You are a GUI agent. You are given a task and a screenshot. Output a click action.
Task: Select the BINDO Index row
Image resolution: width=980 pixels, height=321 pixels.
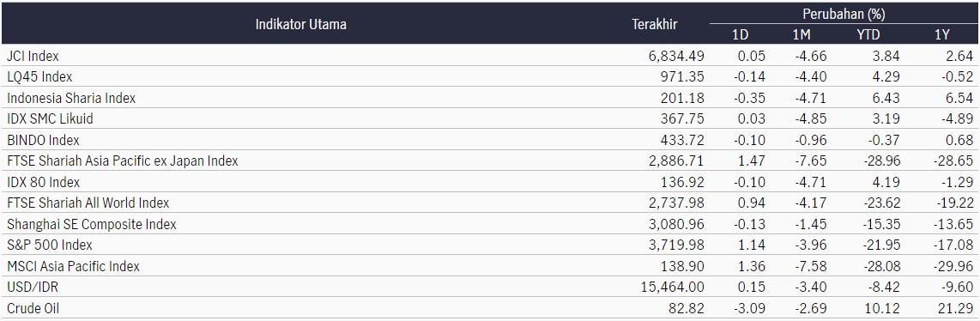[490, 140]
